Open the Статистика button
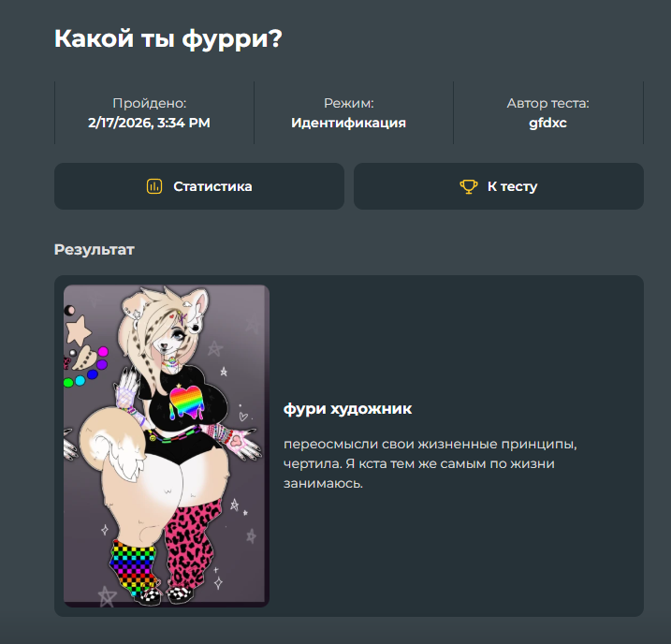The image size is (671, 644). [x=199, y=186]
